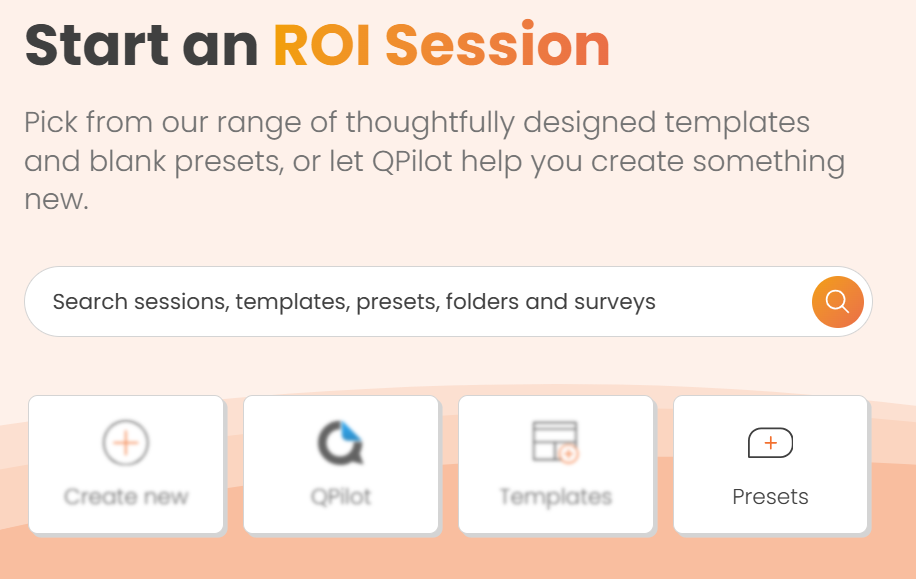The width and height of the screenshot is (916, 579).
Task: Click the template description paragraph
Action: pos(435,161)
